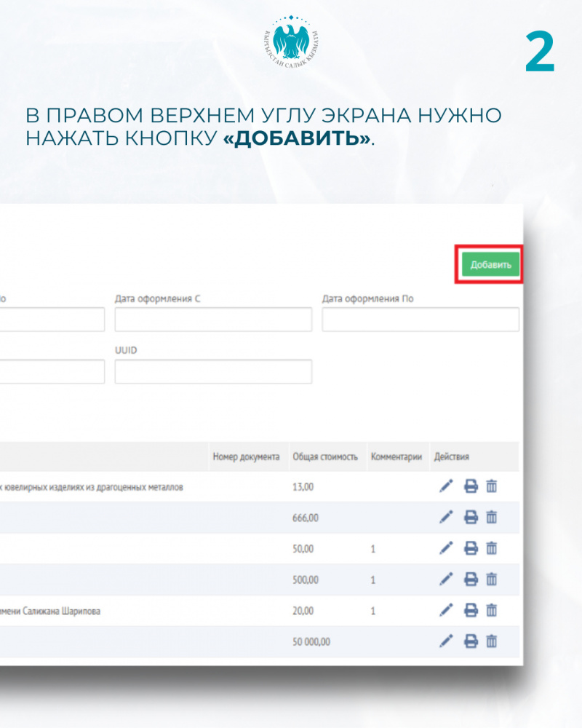
Task: Click the Дата оформления С input field
Action: pos(213,320)
